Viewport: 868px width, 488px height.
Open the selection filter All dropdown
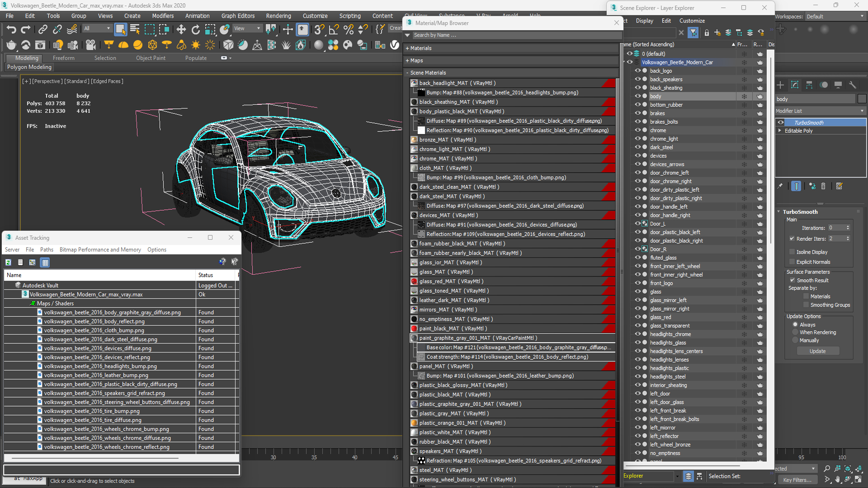point(97,28)
